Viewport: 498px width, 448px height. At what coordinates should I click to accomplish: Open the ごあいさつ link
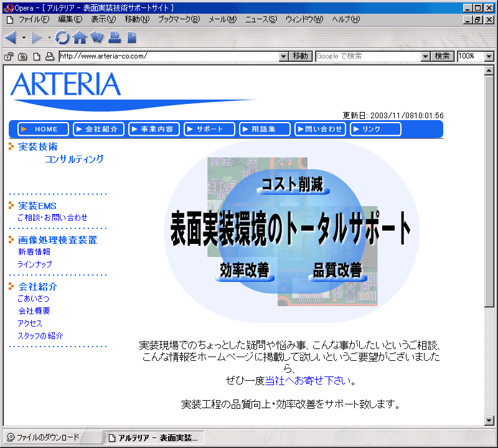(x=34, y=299)
